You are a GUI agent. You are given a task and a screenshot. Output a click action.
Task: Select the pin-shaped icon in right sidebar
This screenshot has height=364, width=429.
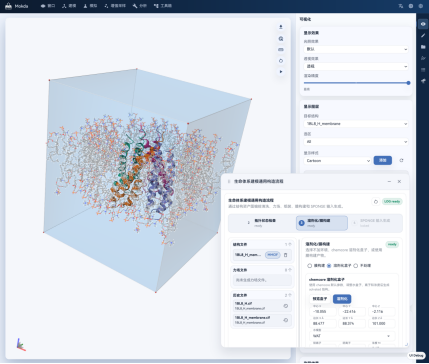pos(423,81)
